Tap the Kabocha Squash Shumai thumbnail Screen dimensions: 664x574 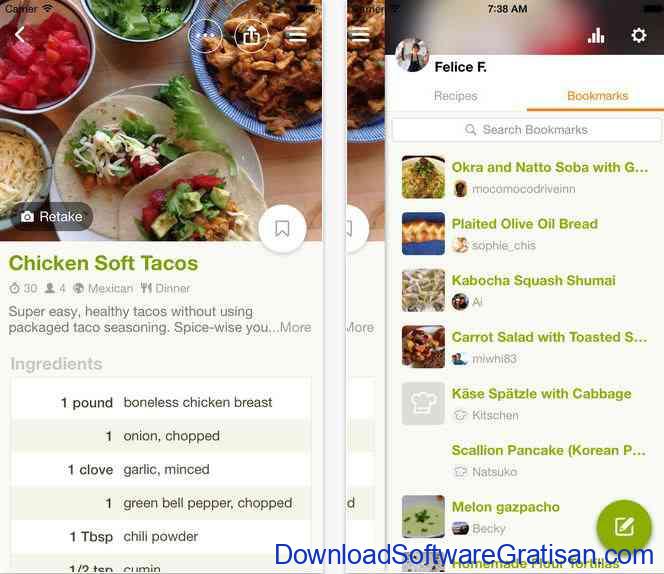pyautogui.click(x=423, y=290)
